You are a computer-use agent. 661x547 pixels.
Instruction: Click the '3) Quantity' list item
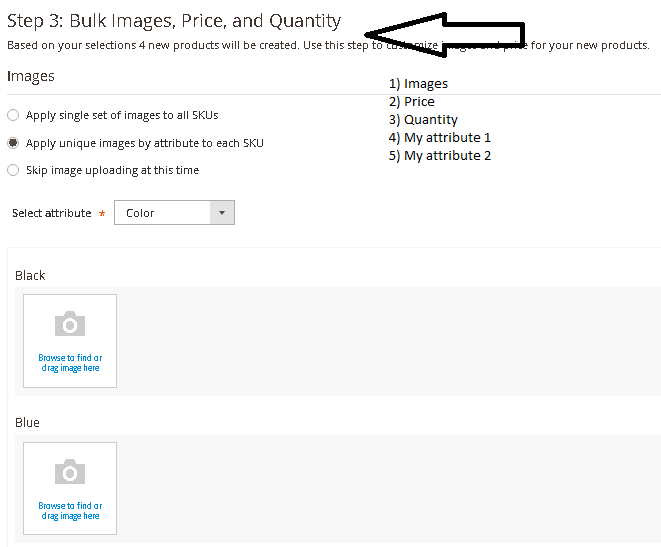[423, 120]
